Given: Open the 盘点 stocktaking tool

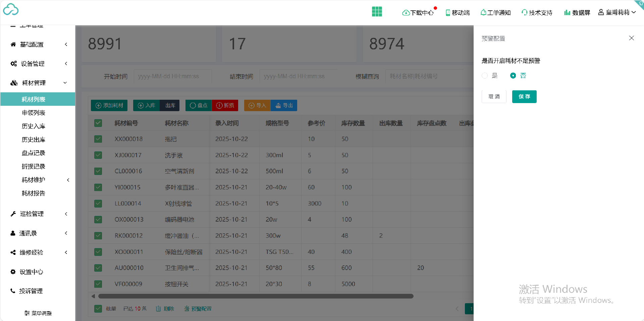Looking at the screenshot, I should tap(198, 105).
